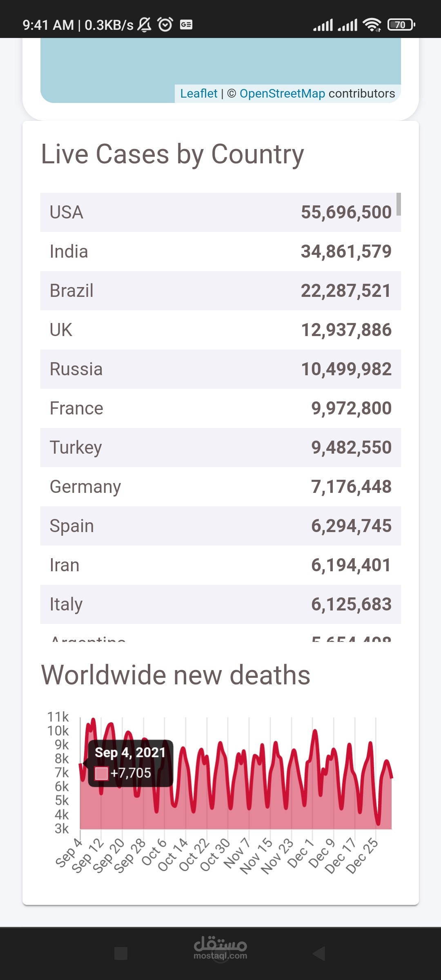Click the pink swatch in chart tooltip
This screenshot has height=980, width=441.
tap(101, 773)
